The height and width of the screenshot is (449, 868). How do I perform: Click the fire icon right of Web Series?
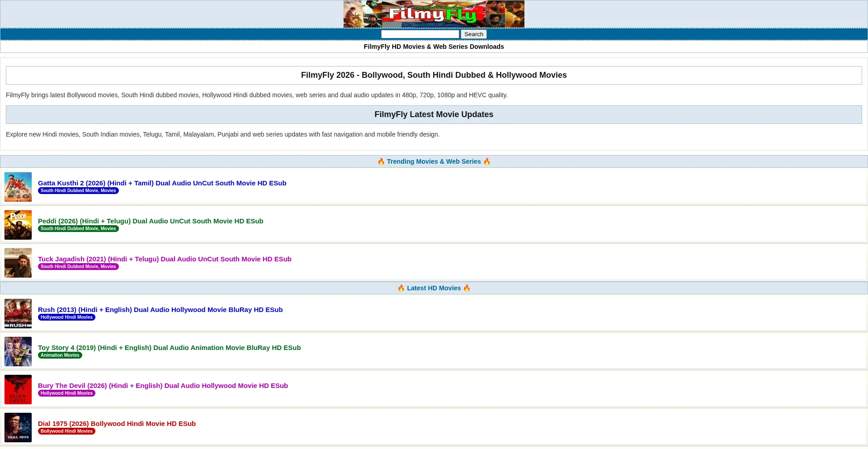[x=487, y=161]
